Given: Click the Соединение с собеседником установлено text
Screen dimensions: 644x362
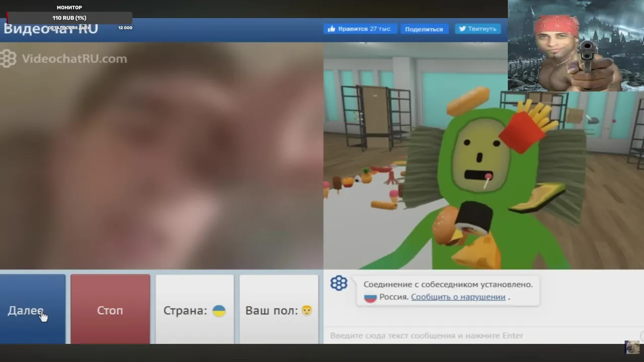Looking at the screenshot, I should 448,284.
